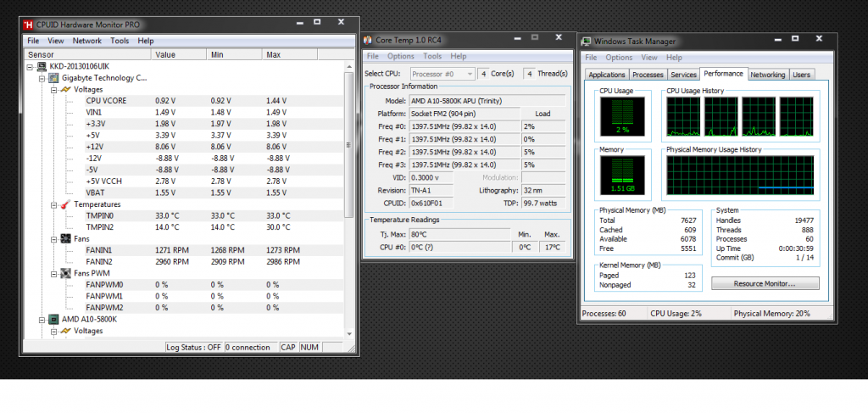Collapse the Gigabyte Technology tree node
Image resolution: width=868 pixels, height=413 pixels.
[x=42, y=78]
